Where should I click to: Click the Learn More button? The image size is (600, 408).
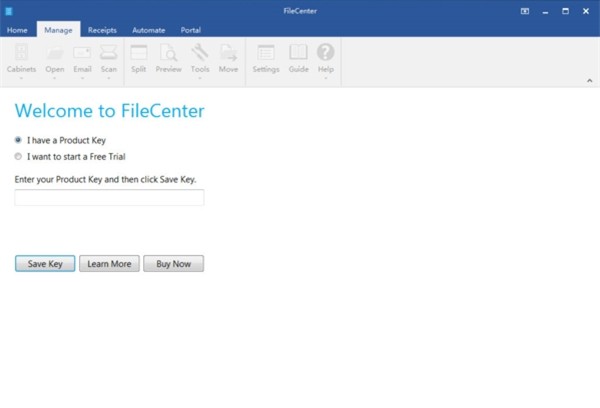tap(109, 264)
